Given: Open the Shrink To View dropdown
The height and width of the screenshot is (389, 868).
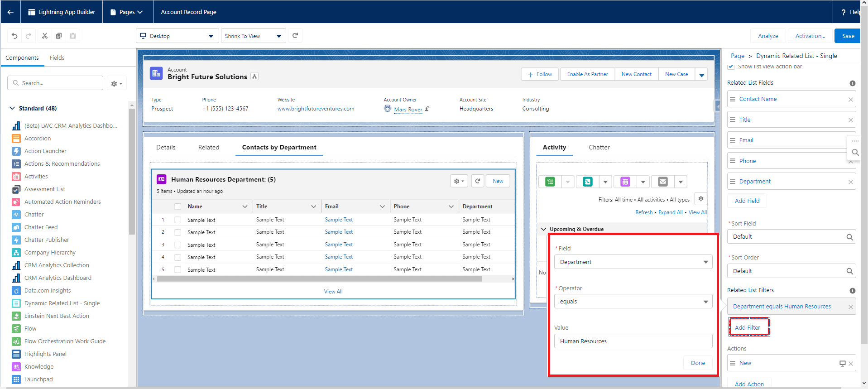Looking at the screenshot, I should point(253,36).
